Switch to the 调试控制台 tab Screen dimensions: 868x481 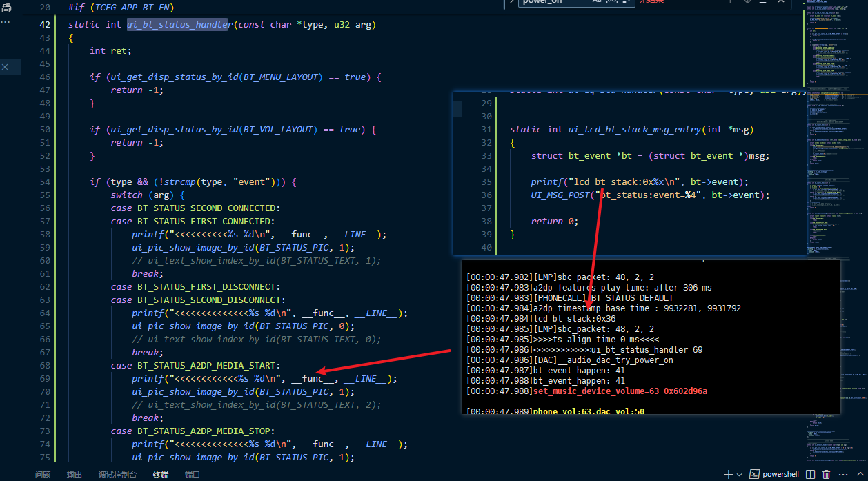[x=117, y=475]
